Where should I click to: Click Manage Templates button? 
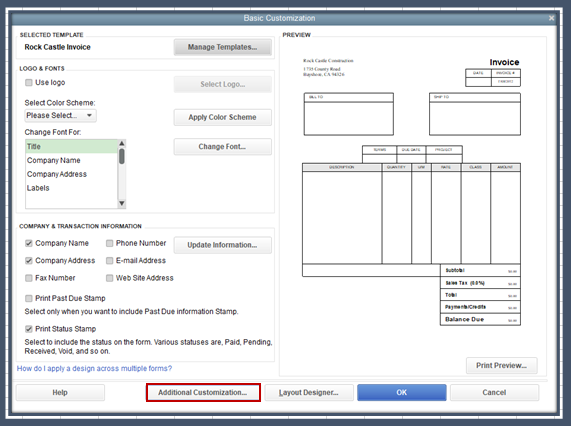(223, 47)
